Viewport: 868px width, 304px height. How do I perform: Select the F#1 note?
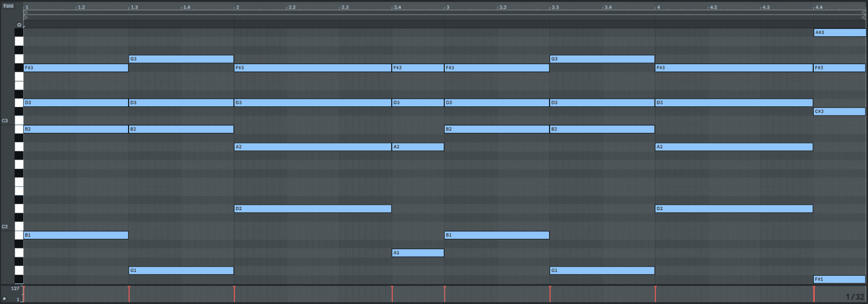coord(839,279)
